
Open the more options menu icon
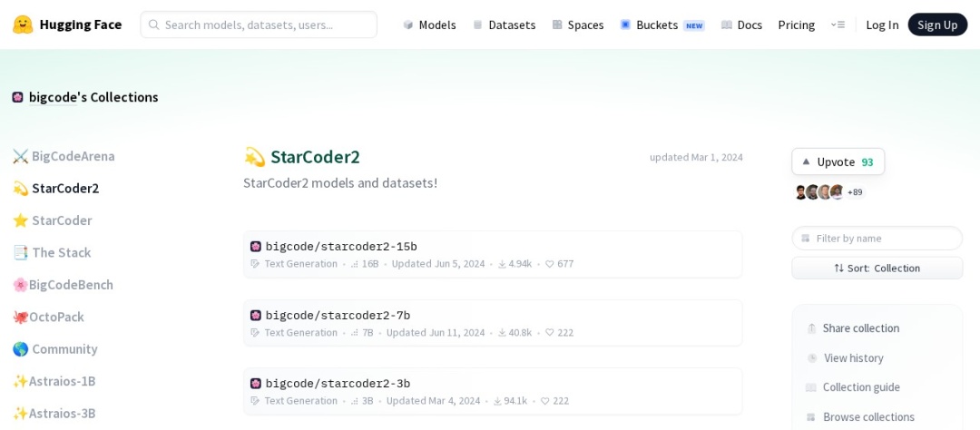coord(838,25)
